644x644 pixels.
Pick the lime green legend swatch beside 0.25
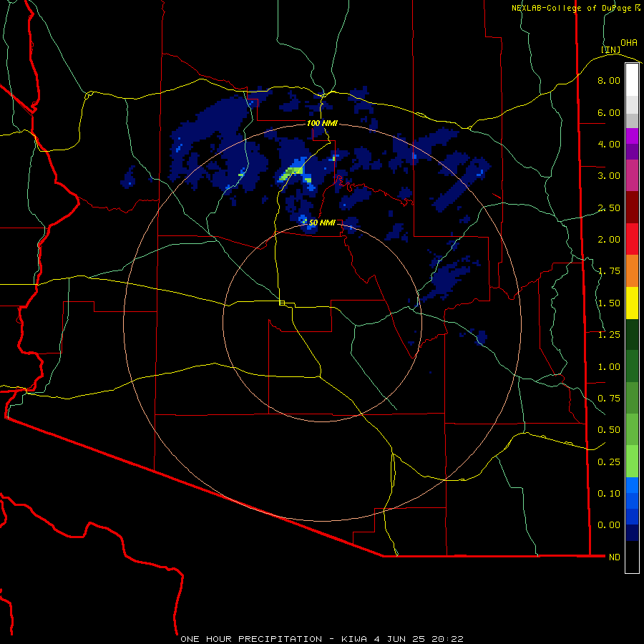click(x=632, y=462)
